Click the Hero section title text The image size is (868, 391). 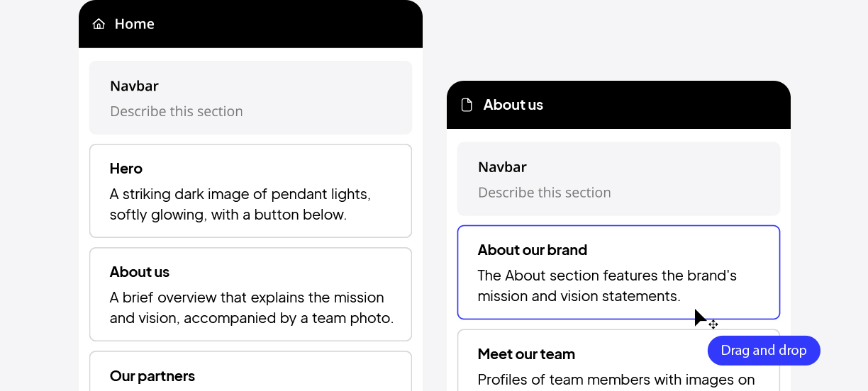(x=126, y=169)
